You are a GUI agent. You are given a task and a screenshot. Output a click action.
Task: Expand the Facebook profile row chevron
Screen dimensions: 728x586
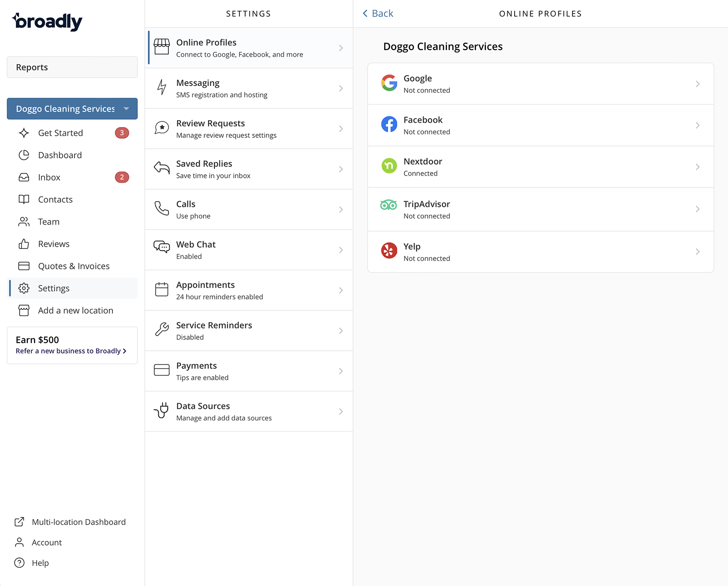click(698, 125)
